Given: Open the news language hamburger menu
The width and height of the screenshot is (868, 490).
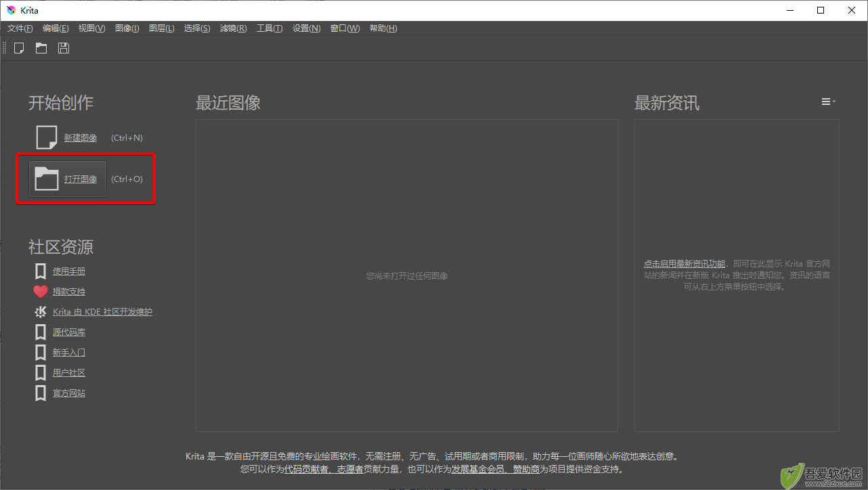Looking at the screenshot, I should click(829, 102).
